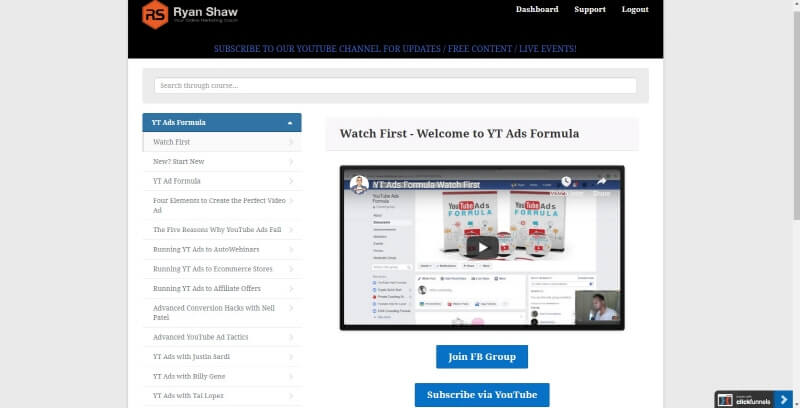Click the video title YT Ads Formula Watch First
800x408 pixels.
[426, 185]
